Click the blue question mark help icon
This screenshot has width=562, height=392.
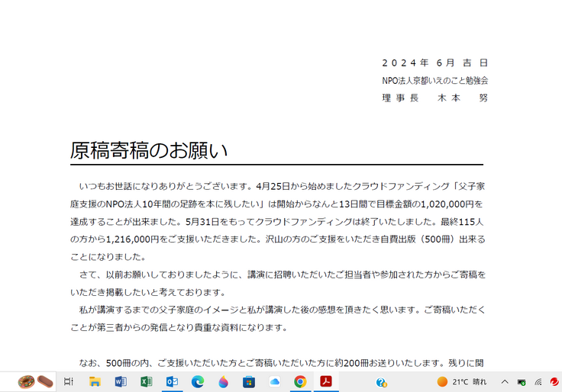click(x=381, y=382)
